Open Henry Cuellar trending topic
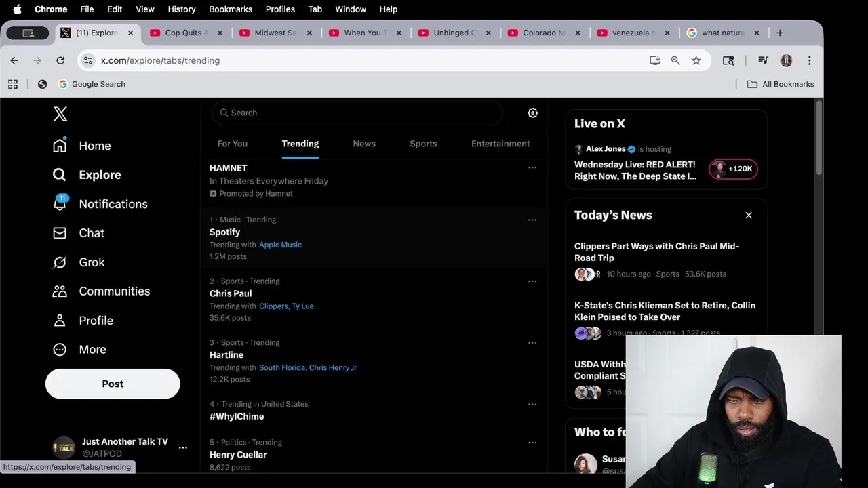 tap(238, 455)
